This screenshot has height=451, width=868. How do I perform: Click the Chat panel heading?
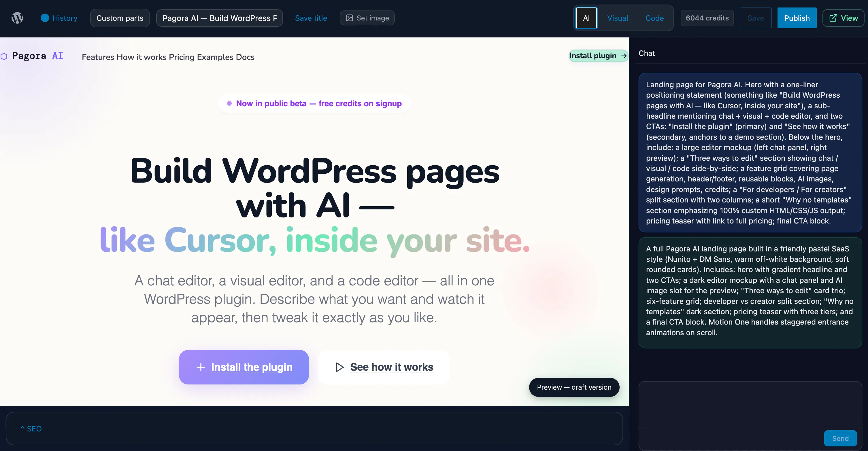coord(646,53)
